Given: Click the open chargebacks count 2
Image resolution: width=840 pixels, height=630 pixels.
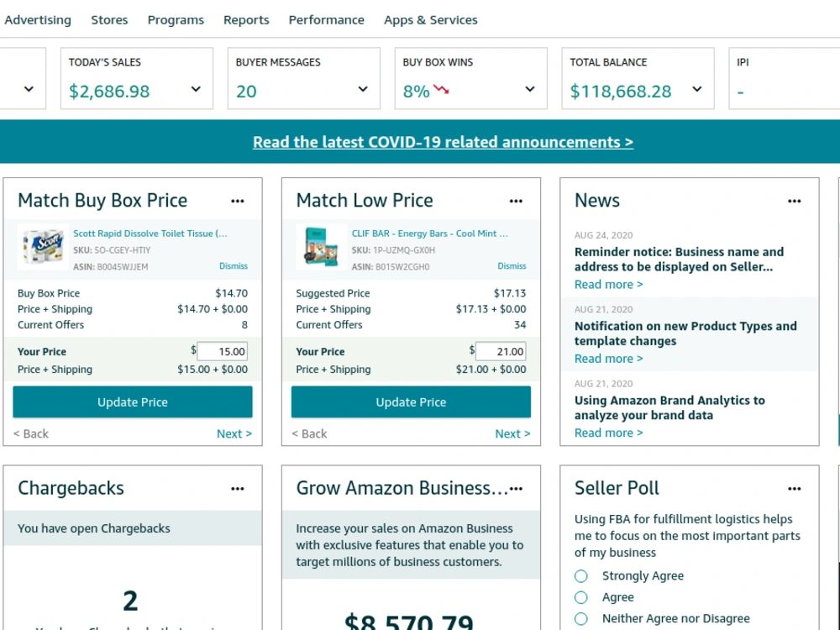Looking at the screenshot, I should click(x=130, y=601).
